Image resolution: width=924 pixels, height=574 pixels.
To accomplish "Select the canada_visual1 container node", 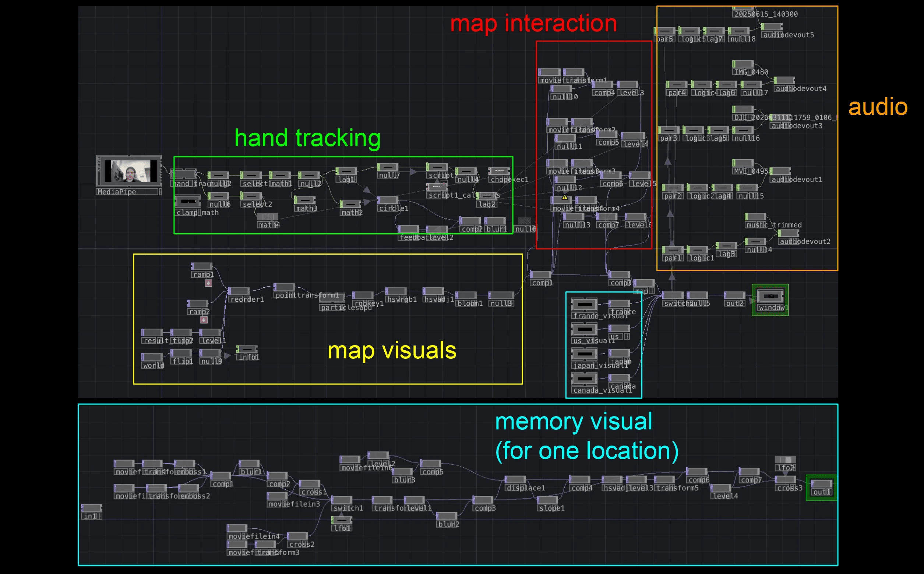I will point(584,379).
